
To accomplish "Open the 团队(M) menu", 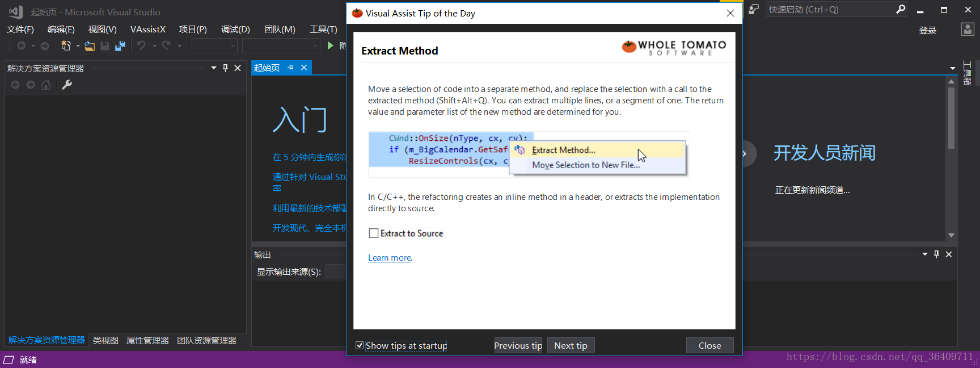I will pyautogui.click(x=280, y=30).
